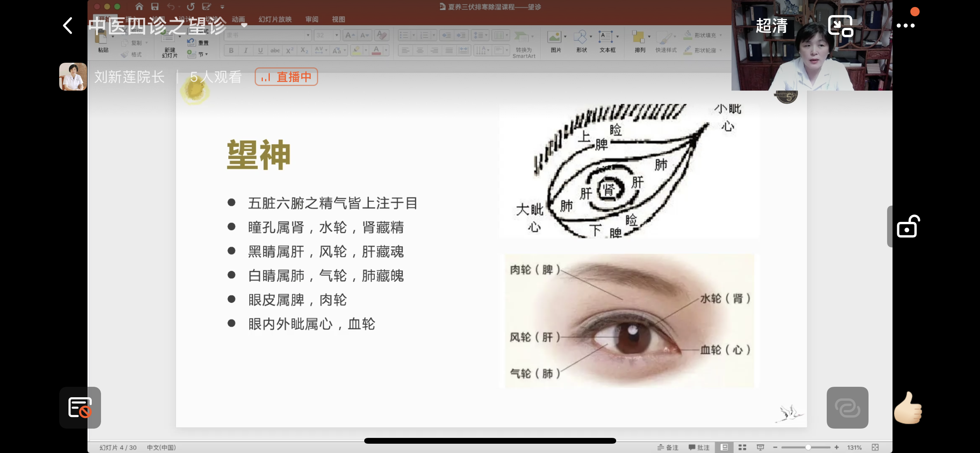Toggle the screen rotation lock

click(908, 226)
